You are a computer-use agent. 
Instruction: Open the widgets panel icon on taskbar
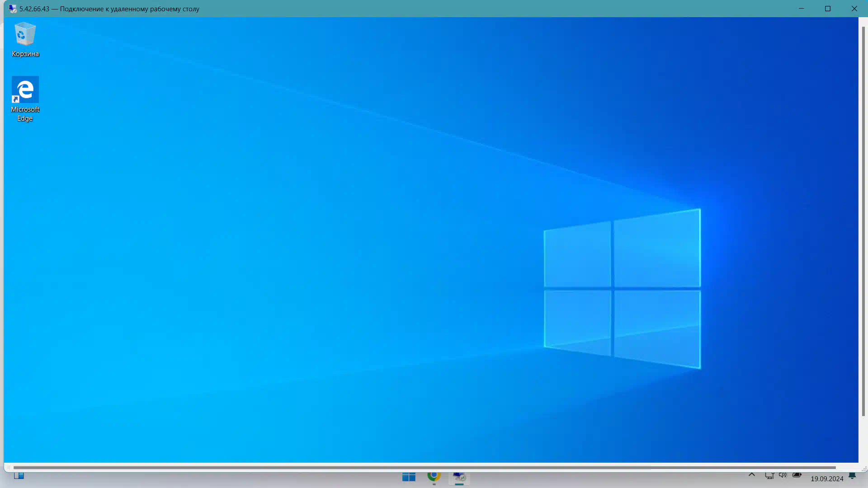[19, 476]
